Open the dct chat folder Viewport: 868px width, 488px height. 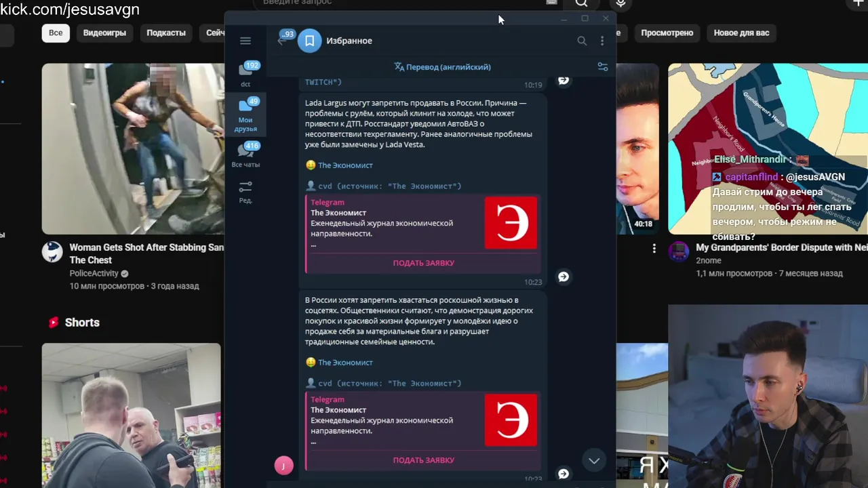click(245, 74)
